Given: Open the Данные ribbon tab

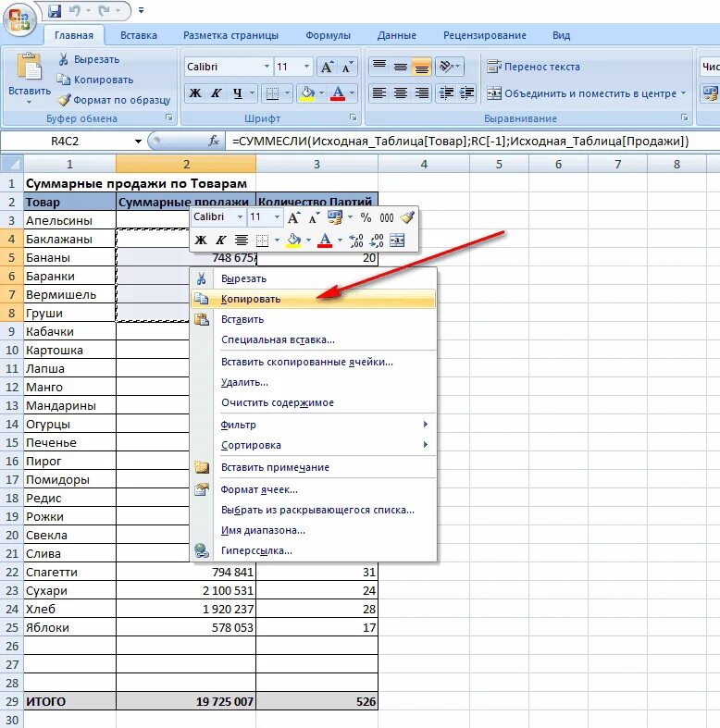Looking at the screenshot, I should (x=397, y=35).
